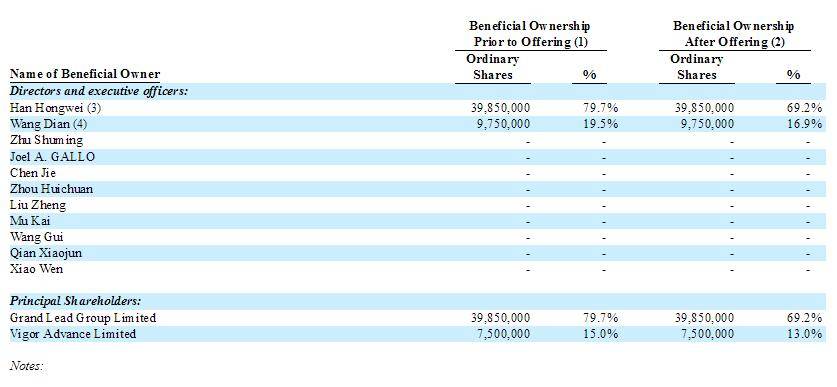
Task: Select the Liu Zheng name cell
Action: click(x=38, y=205)
